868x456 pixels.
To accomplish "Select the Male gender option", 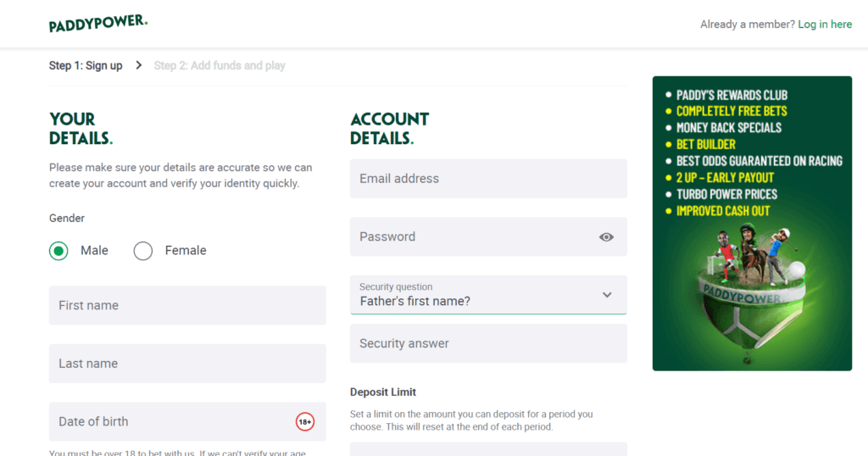I will (x=58, y=251).
